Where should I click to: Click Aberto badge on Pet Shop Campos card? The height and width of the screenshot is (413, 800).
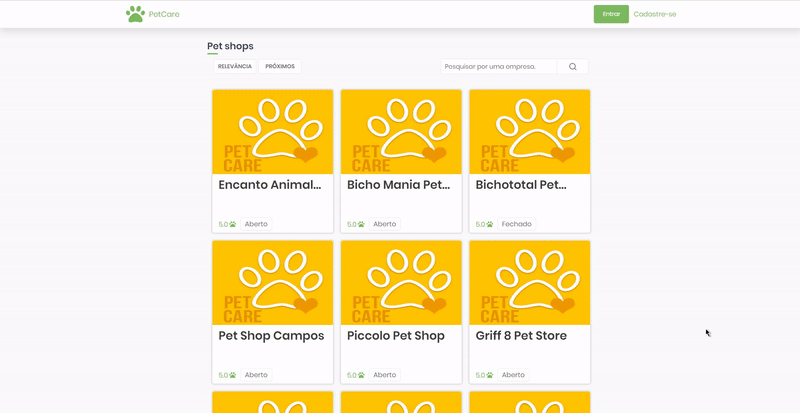point(256,375)
